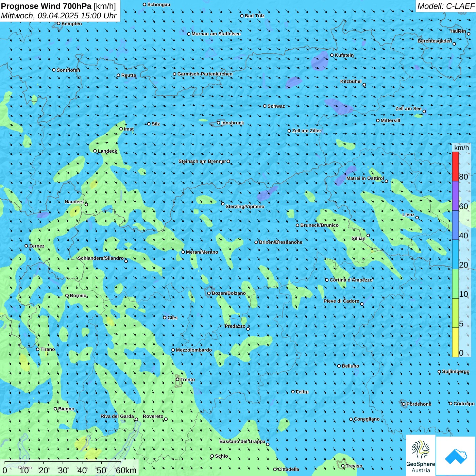Select the purple 60 km/h legend color

click(455, 196)
